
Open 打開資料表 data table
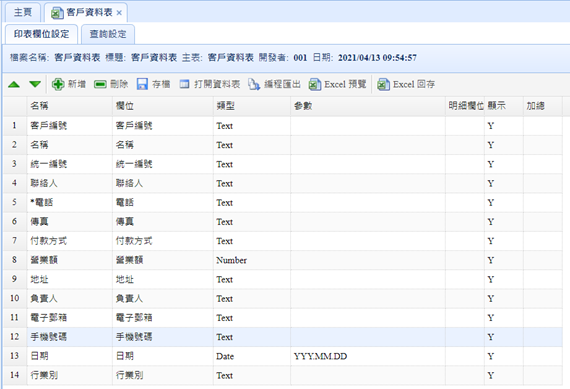point(210,84)
